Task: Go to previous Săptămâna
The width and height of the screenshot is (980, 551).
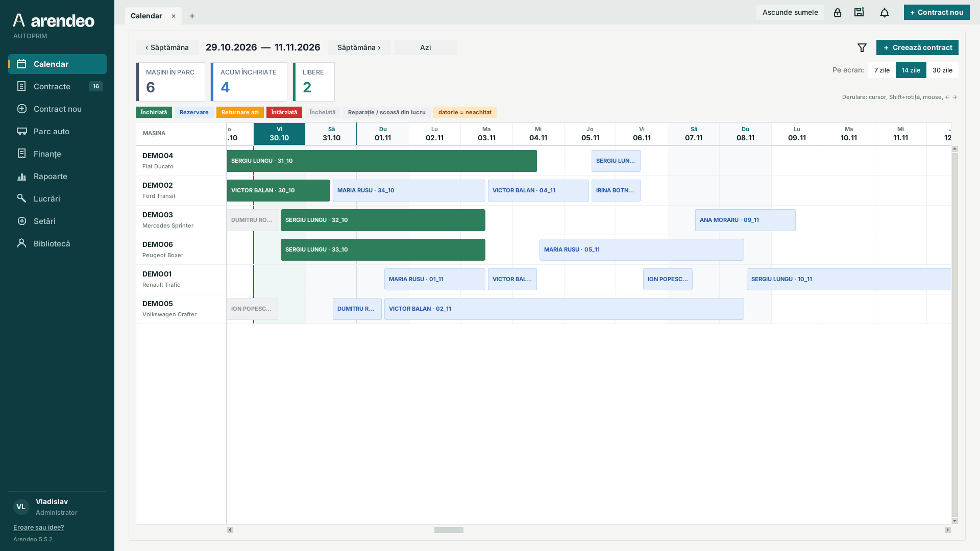Action: coord(167,47)
